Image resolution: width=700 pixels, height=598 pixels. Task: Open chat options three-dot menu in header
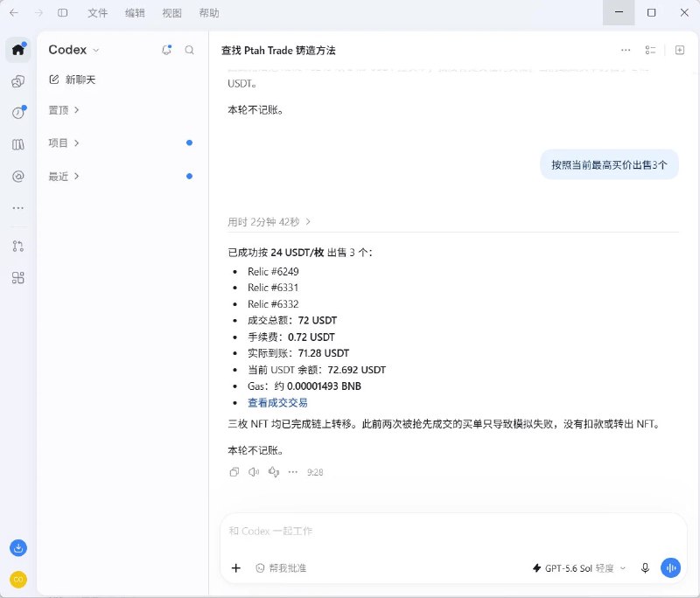(626, 50)
